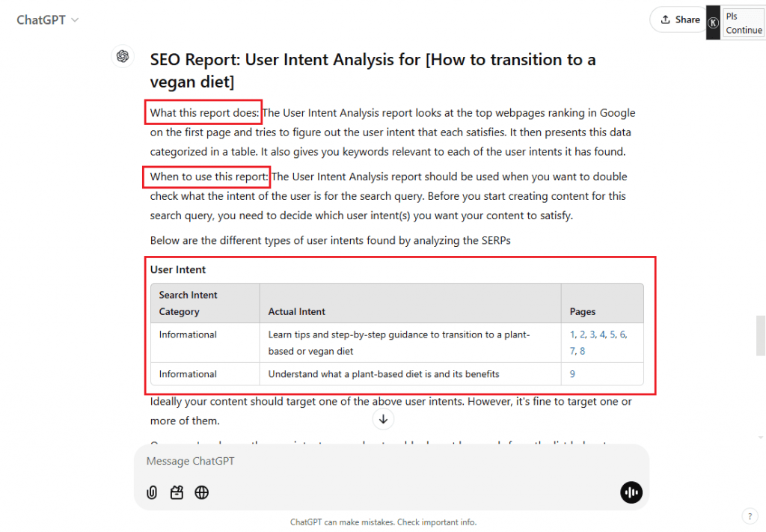This screenshot has width=766, height=532.
Task: Open page link 1 in the Pages column
Action: (x=572, y=334)
